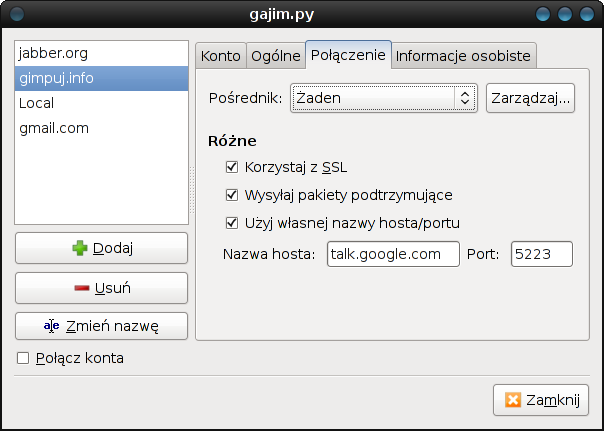Disable Wysyłaj pakiety podtrzymujące option
This screenshot has width=604, height=431.
[232, 195]
